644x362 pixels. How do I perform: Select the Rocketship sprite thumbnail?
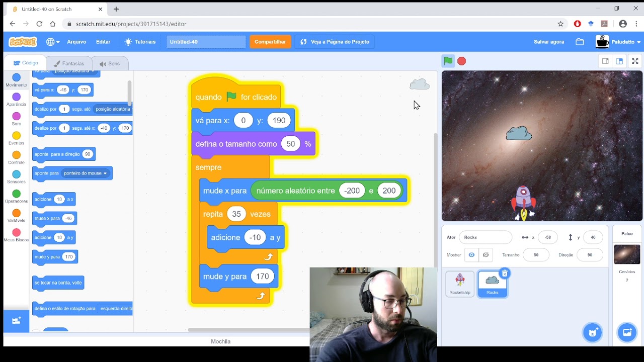pyautogui.click(x=460, y=284)
